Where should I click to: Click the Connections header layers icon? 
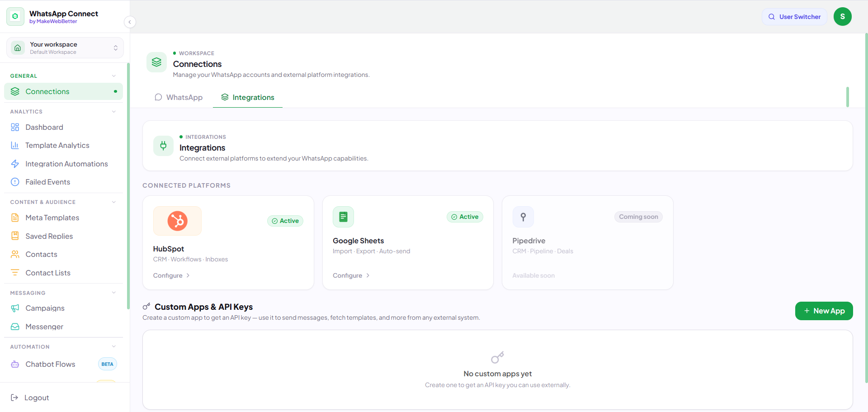pos(156,62)
